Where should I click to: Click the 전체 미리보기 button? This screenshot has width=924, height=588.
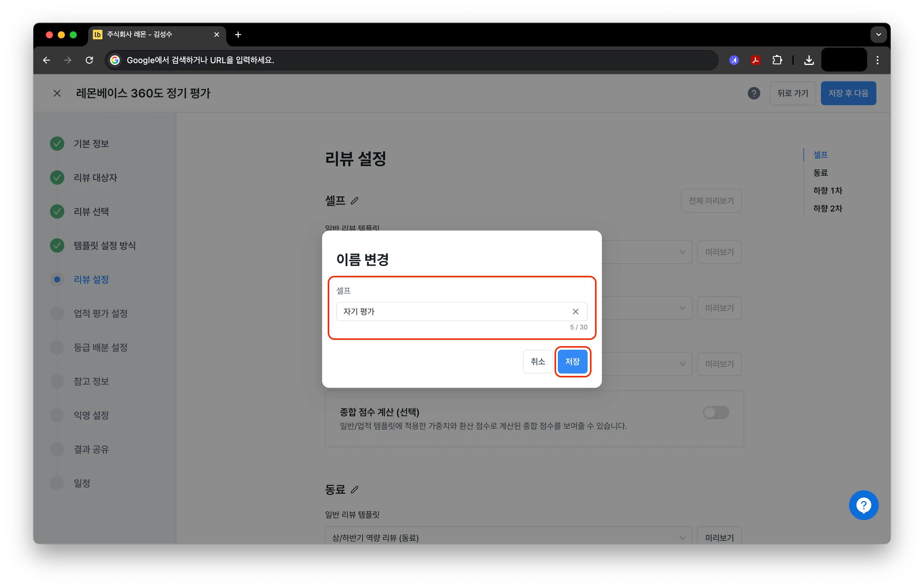(711, 200)
